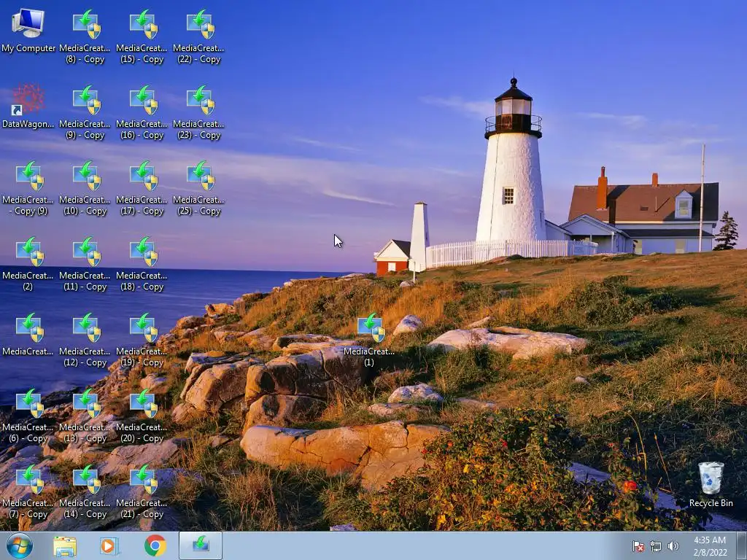Switch to the running MediaCreationTool taskbar button
The width and height of the screenshot is (747, 560).
[201, 545]
